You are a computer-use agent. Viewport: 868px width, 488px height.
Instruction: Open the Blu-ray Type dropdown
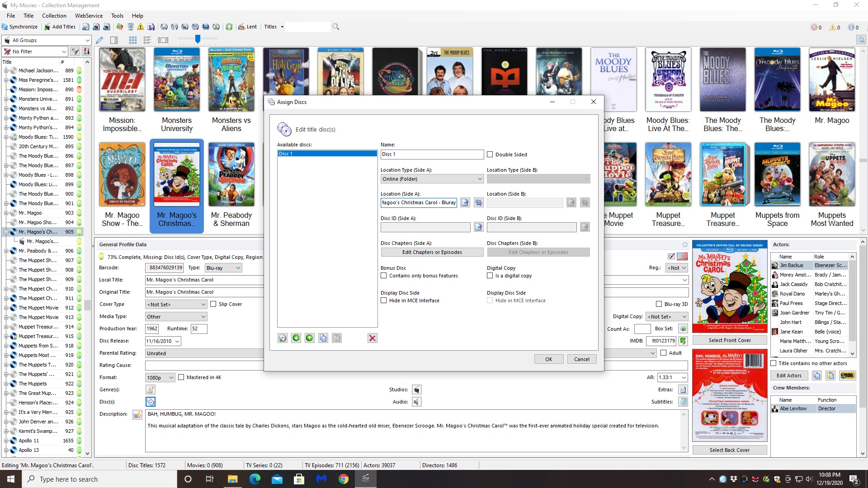coord(223,268)
